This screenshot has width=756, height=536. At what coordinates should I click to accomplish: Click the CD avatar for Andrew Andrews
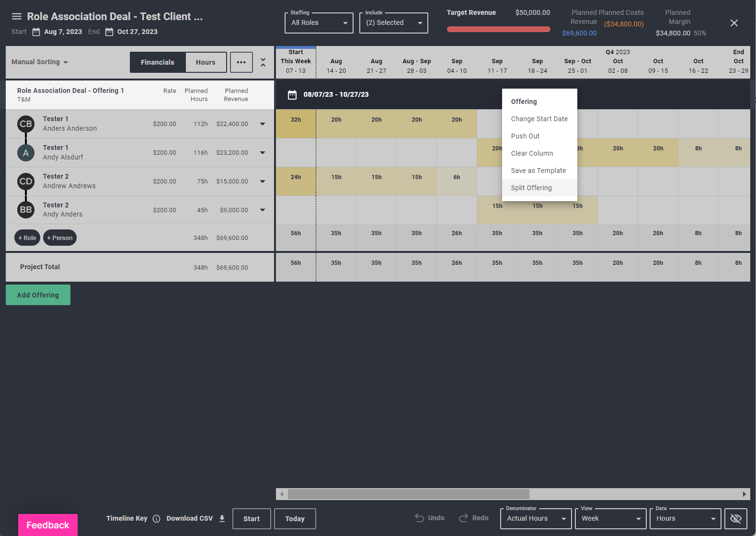click(26, 182)
